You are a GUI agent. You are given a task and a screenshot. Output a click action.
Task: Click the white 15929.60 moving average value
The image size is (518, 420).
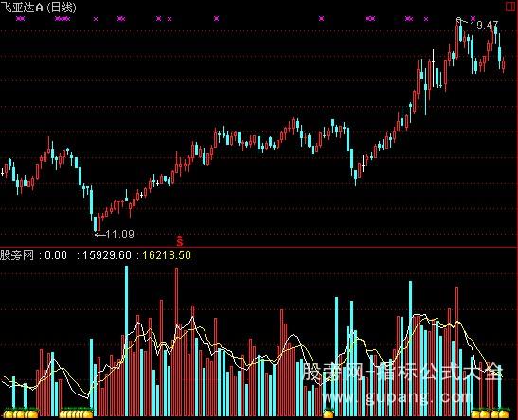point(106,255)
